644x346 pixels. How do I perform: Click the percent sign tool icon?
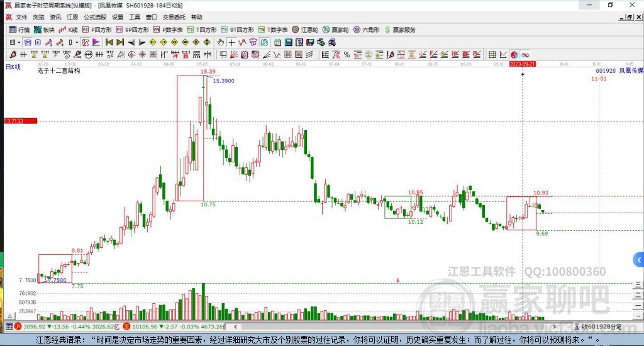click(x=347, y=55)
